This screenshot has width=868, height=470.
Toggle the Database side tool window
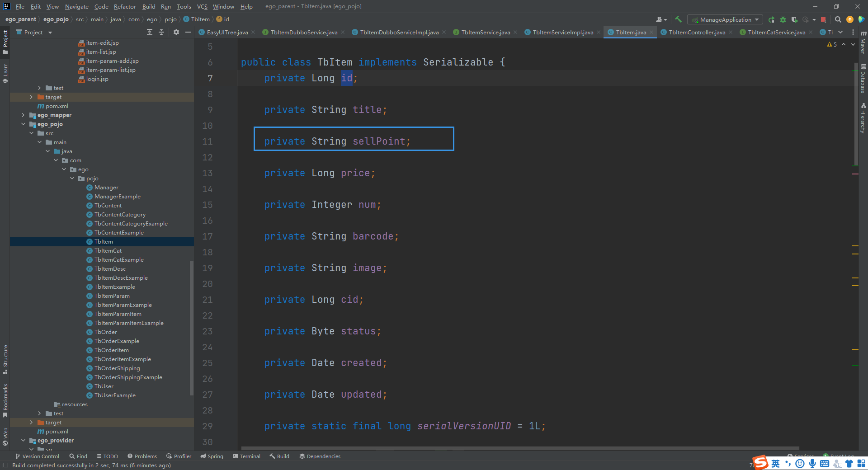[863, 78]
